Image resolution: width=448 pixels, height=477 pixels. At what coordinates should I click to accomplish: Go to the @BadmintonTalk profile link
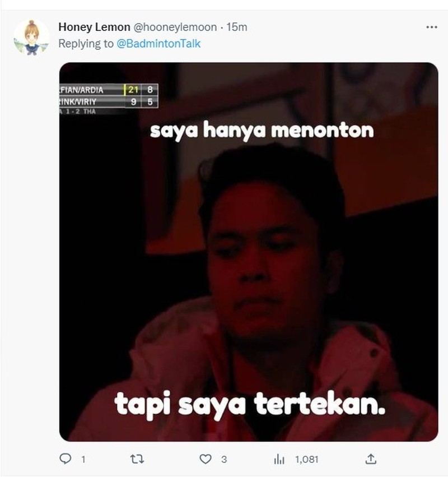pos(158,44)
